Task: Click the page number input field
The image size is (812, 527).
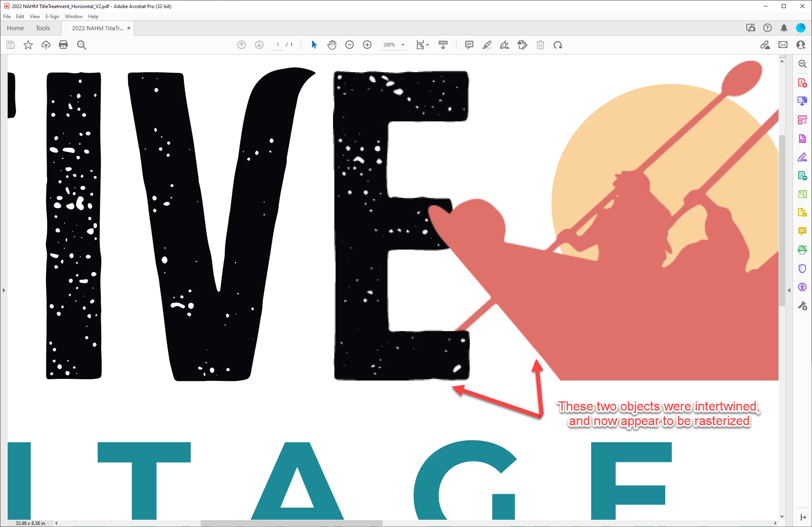Action: point(277,45)
